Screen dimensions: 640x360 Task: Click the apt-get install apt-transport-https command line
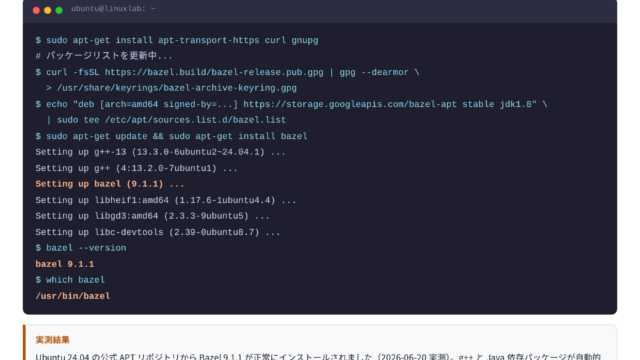click(177, 40)
